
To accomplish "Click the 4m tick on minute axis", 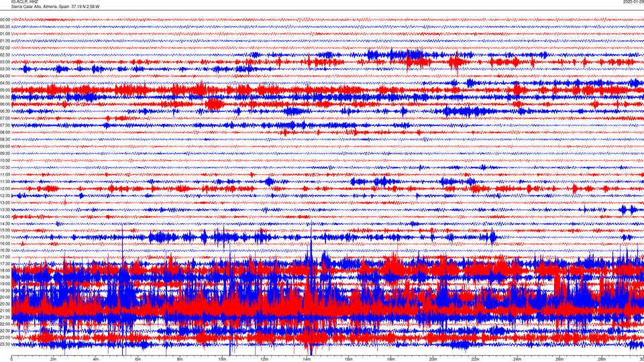I will (x=96, y=359).
